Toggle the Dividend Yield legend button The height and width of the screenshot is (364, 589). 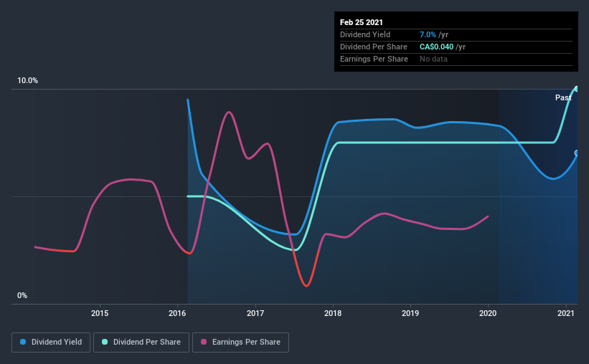51,343
